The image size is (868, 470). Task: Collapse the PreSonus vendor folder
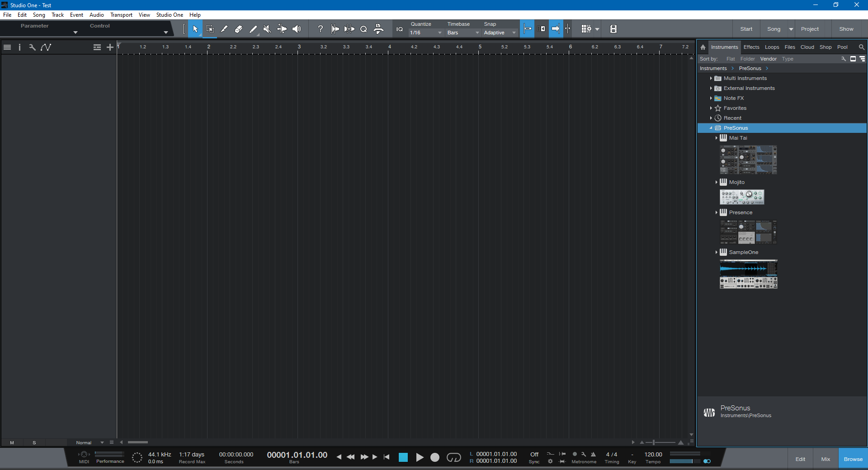[711, 128]
